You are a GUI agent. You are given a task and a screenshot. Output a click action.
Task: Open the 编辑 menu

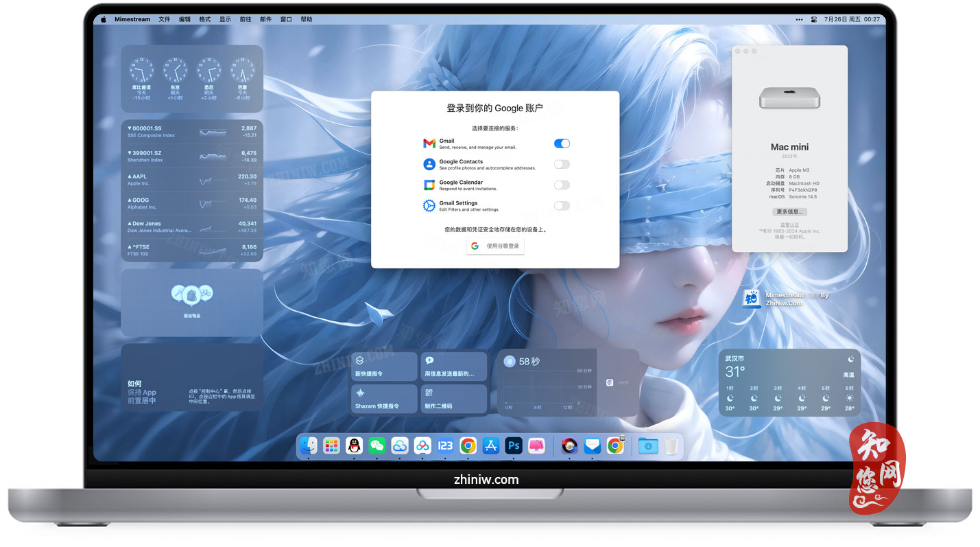[x=184, y=19]
